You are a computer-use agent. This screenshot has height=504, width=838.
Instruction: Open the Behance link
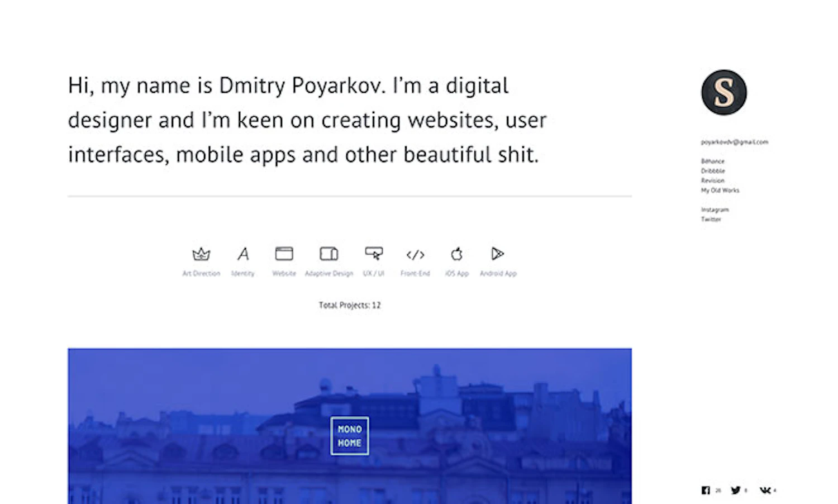point(713,161)
